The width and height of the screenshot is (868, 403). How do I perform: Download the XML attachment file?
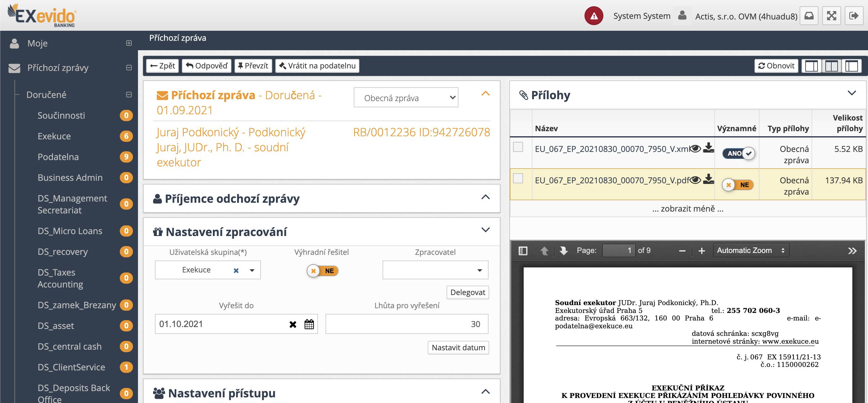pyautogui.click(x=709, y=148)
